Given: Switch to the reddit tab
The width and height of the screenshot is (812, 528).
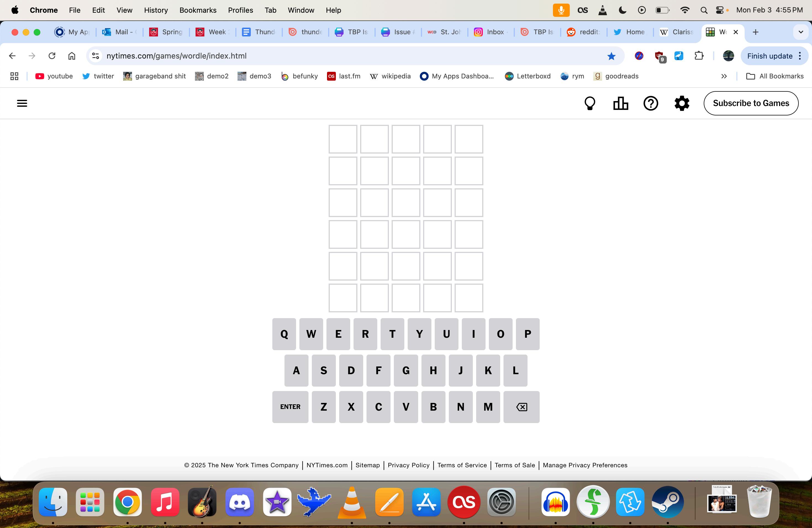Looking at the screenshot, I should click(583, 32).
